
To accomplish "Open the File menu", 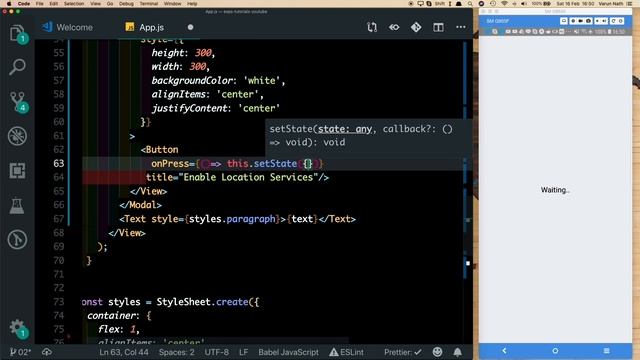I will pyautogui.click(x=39, y=4).
